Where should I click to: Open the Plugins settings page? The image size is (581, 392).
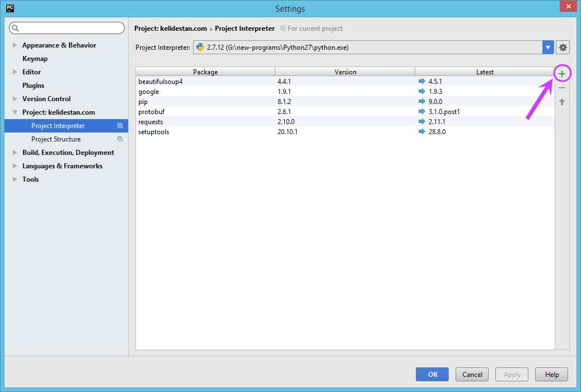(x=34, y=86)
